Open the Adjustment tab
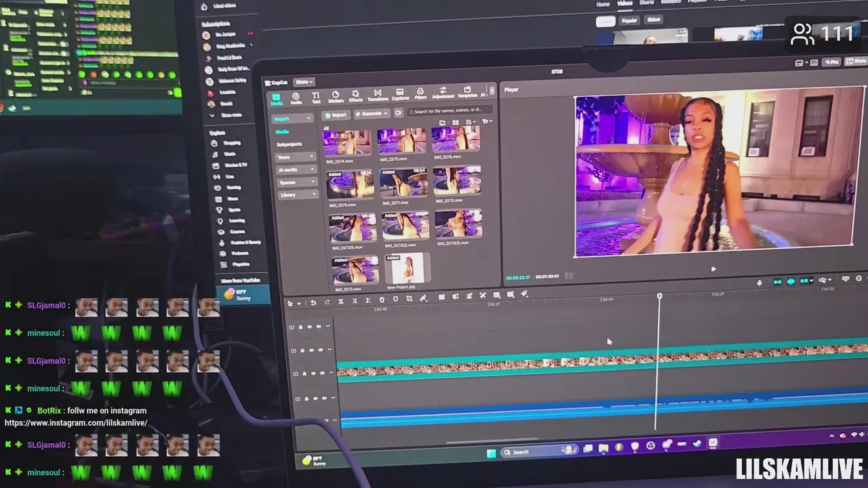This screenshot has height=488, width=868. click(443, 93)
